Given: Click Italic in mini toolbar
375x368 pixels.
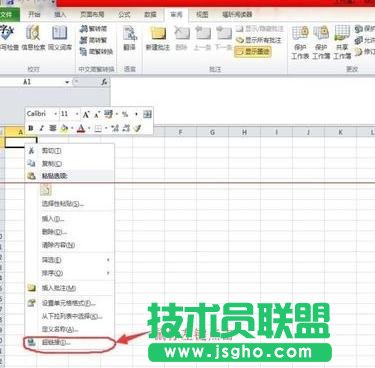Looking at the screenshot, I should 42,128.
